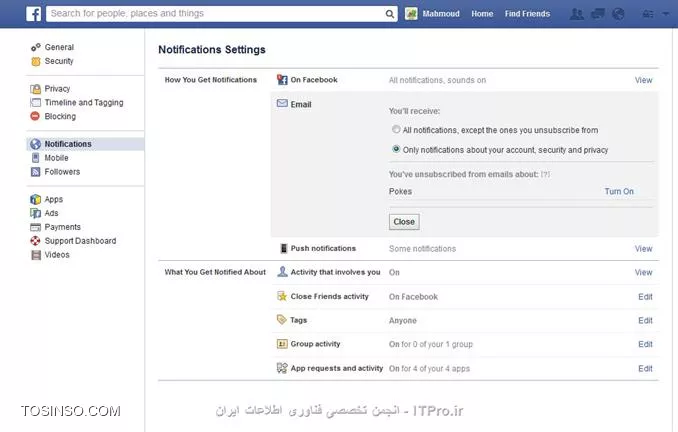The image size is (678, 432).
Task: Click the Close button in Email section
Action: (404, 222)
